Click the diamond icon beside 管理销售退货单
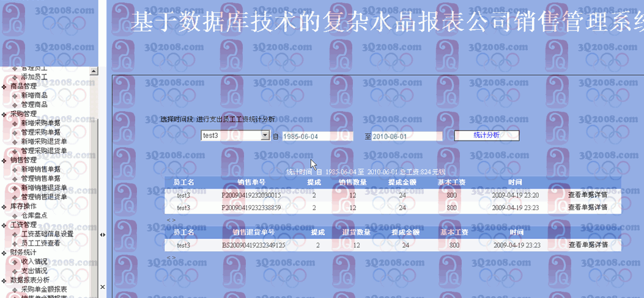Viewport: 644px width, 298px height. coord(15,197)
